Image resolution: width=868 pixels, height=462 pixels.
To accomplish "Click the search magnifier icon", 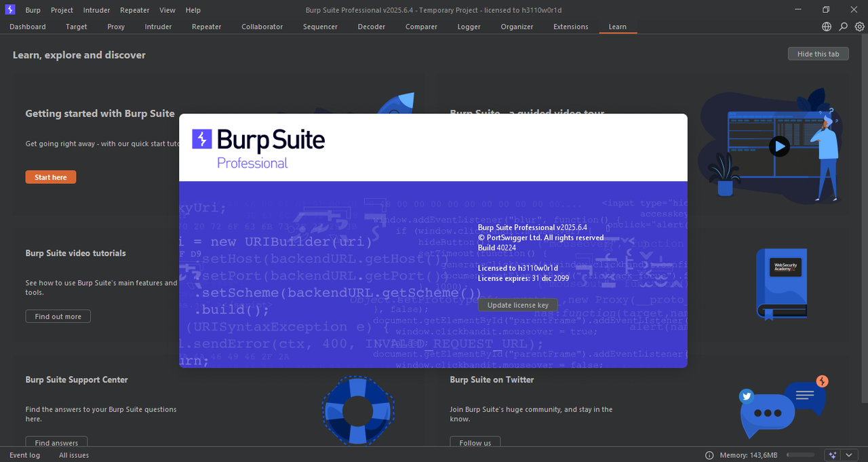I will (843, 26).
